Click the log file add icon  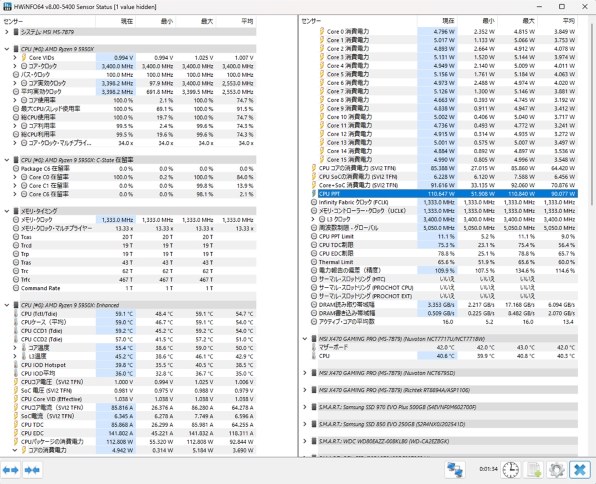(534, 470)
